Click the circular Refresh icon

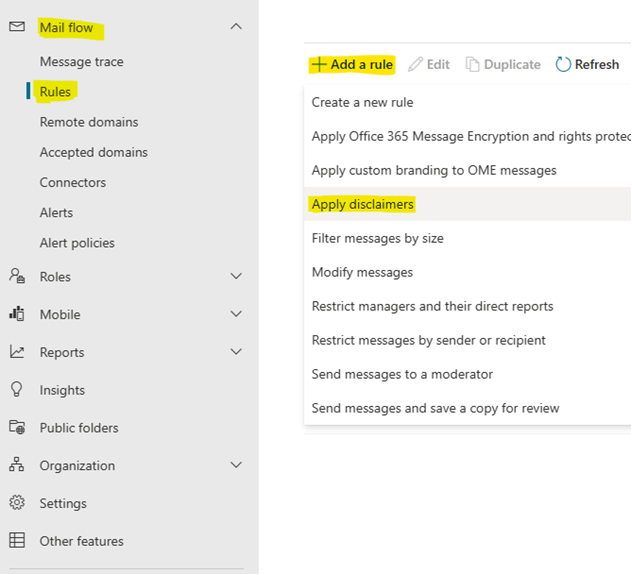[563, 64]
